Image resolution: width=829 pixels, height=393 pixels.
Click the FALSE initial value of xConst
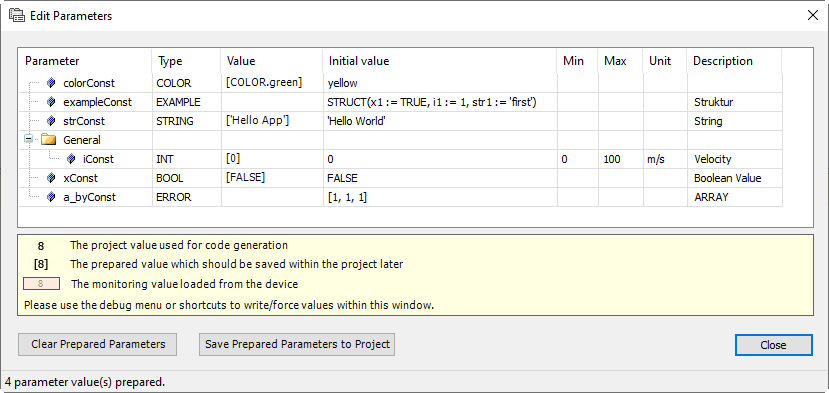[440, 178]
